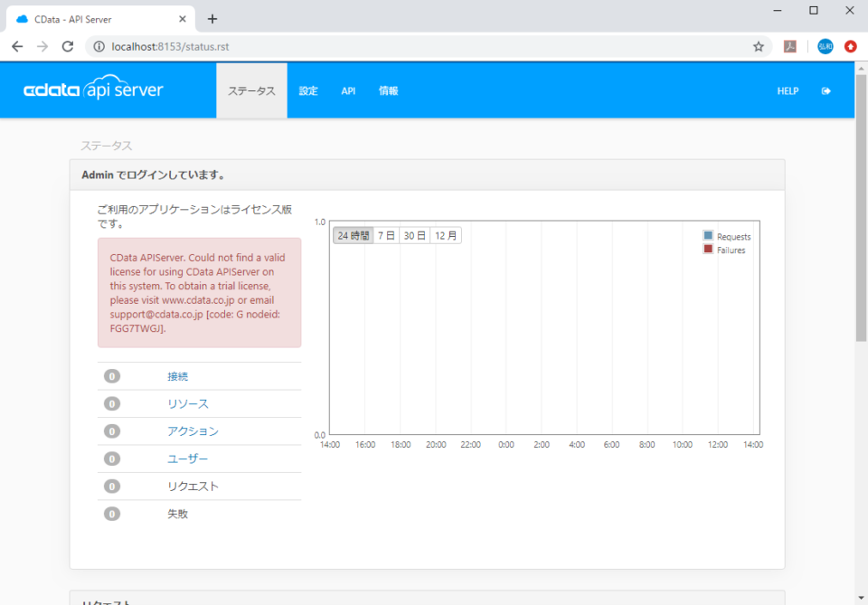
Task: Open the Chrome profile avatar
Action: 826,46
